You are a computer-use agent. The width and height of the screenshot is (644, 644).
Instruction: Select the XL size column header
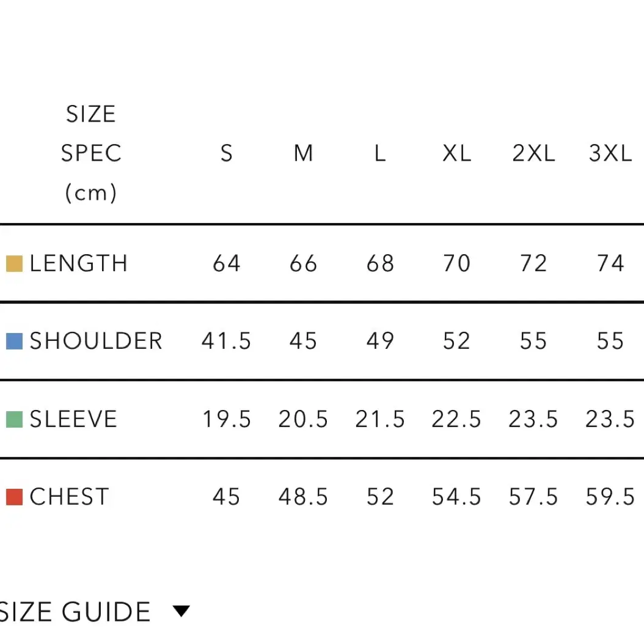click(456, 153)
